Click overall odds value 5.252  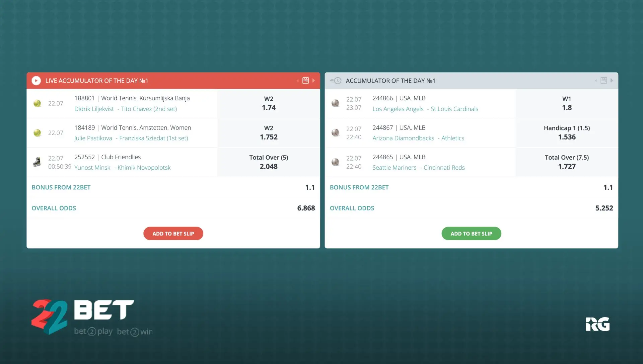click(x=604, y=208)
